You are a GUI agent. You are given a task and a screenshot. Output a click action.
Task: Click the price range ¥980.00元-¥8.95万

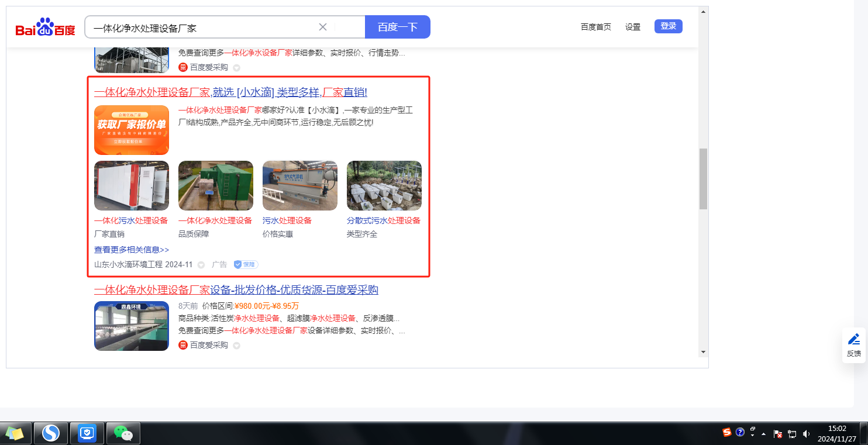[x=266, y=306]
